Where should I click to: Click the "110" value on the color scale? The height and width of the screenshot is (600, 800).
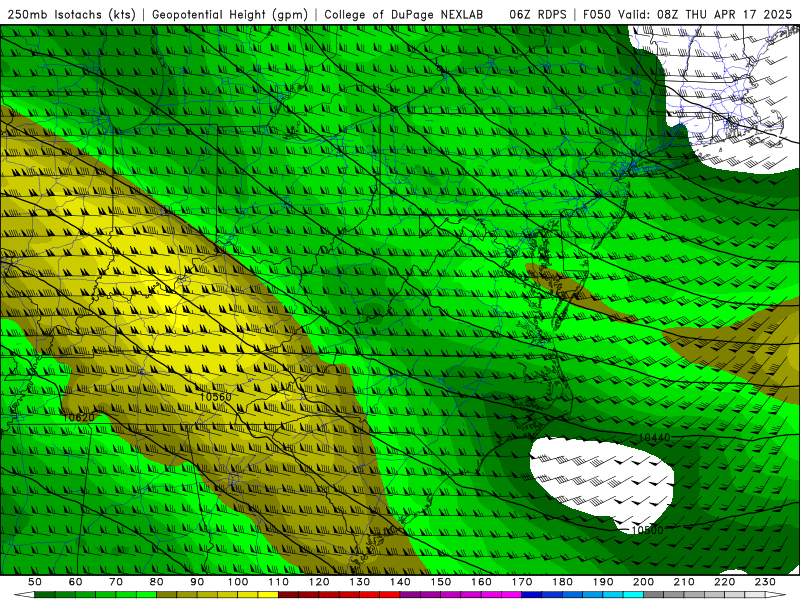click(x=279, y=582)
